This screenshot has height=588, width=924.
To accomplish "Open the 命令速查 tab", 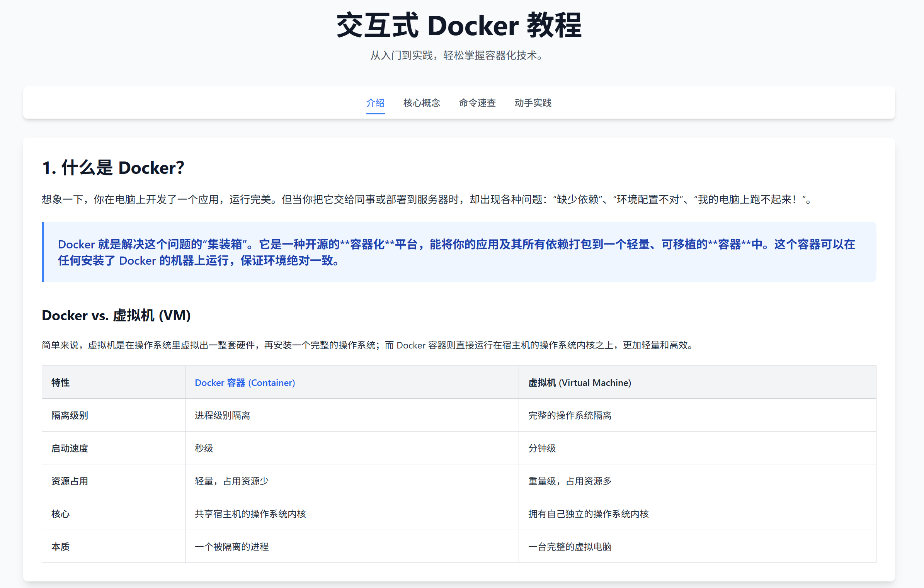I will click(x=477, y=103).
